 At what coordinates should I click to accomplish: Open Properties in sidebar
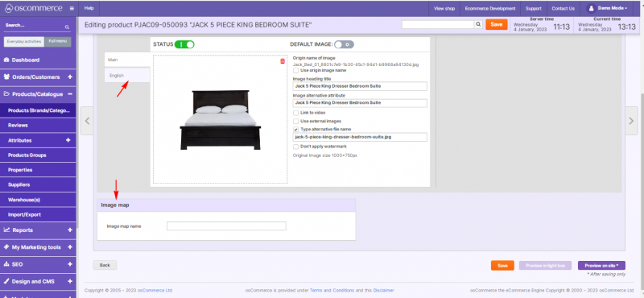(38, 170)
